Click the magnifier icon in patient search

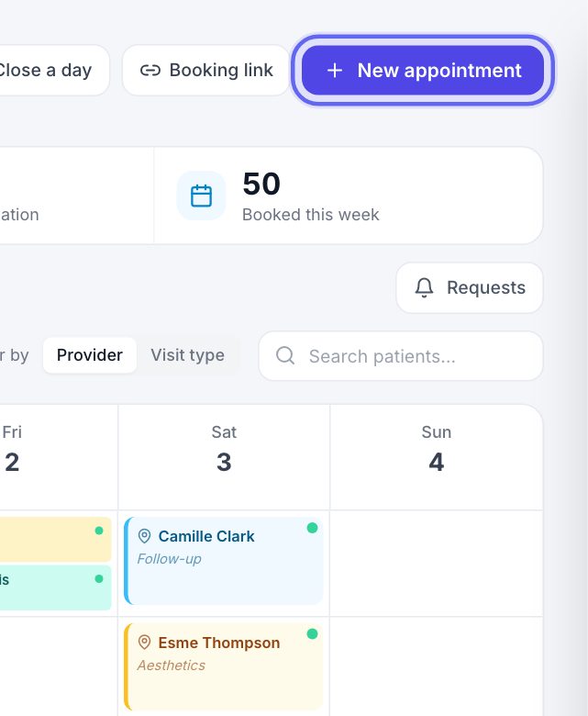click(285, 355)
